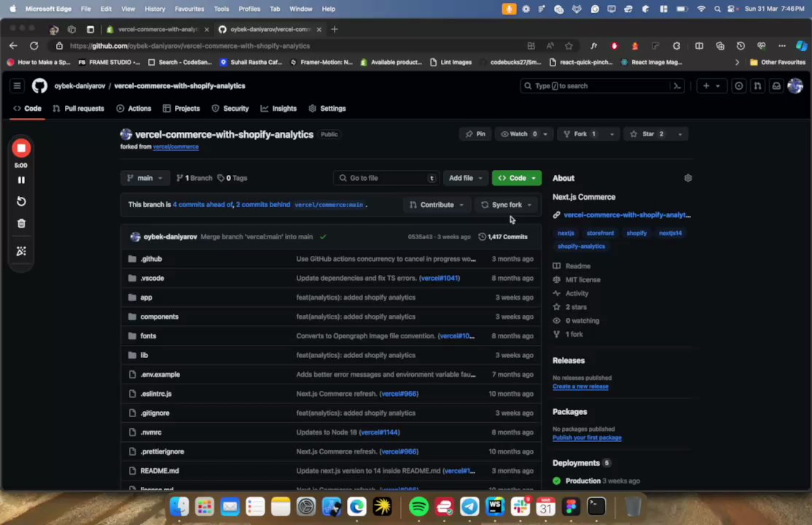The width and height of the screenshot is (812, 525).
Task: Restart the recording with the rewind icon
Action: coord(21,201)
